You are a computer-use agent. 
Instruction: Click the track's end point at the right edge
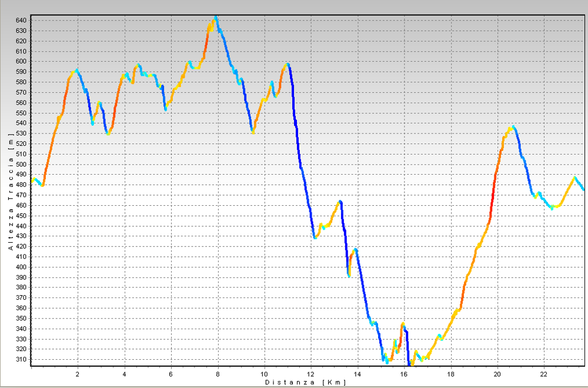point(583,189)
